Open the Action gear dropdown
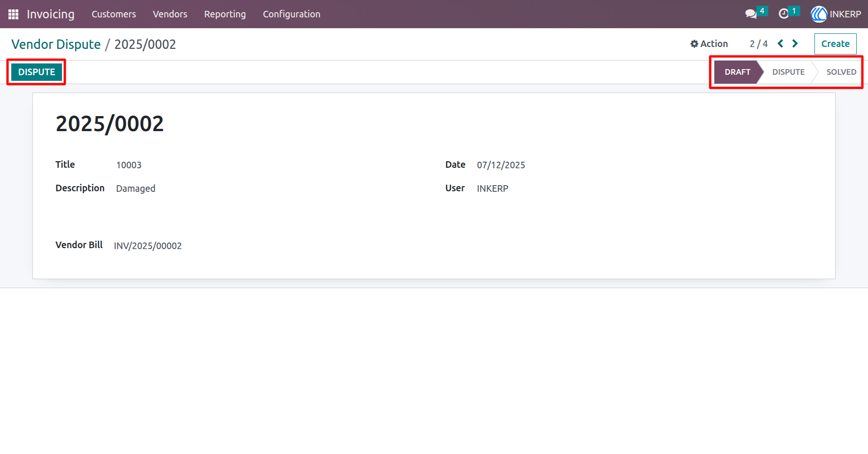The height and width of the screenshot is (454, 868). point(709,44)
